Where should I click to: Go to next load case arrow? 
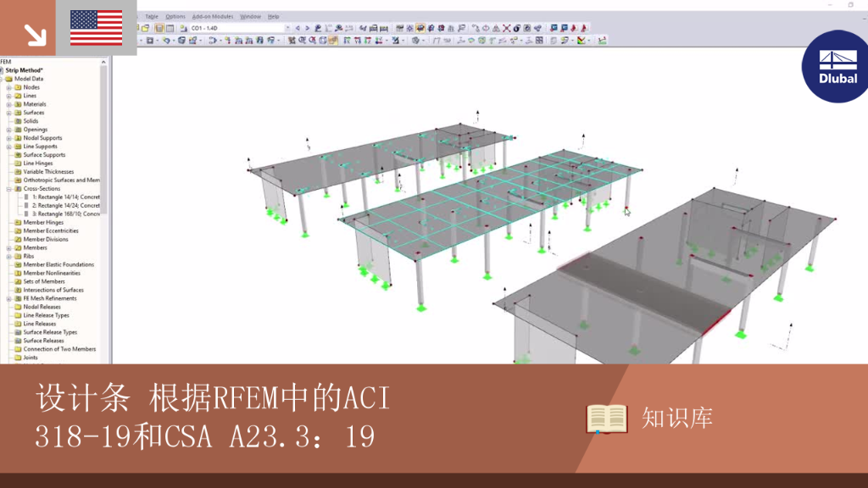[x=307, y=28]
